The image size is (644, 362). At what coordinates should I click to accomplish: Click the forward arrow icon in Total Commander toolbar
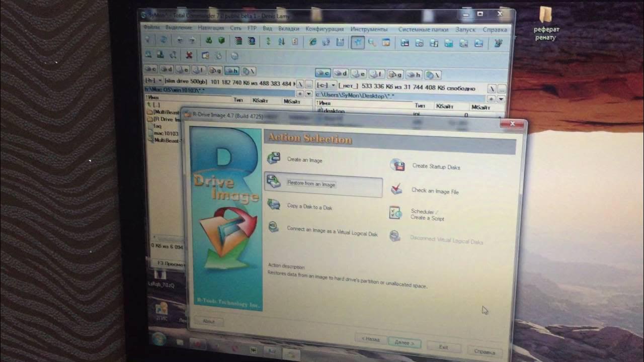192,40
